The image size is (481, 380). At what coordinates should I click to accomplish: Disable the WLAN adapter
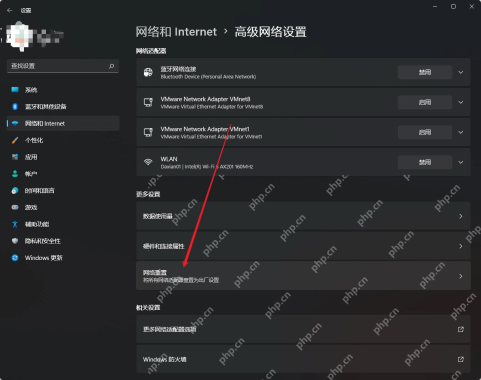425,162
